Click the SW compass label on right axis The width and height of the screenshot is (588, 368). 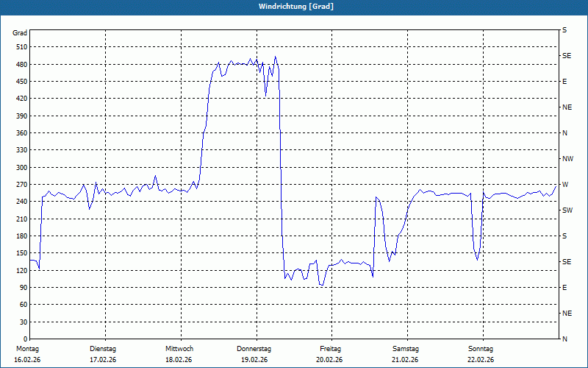[x=567, y=210]
